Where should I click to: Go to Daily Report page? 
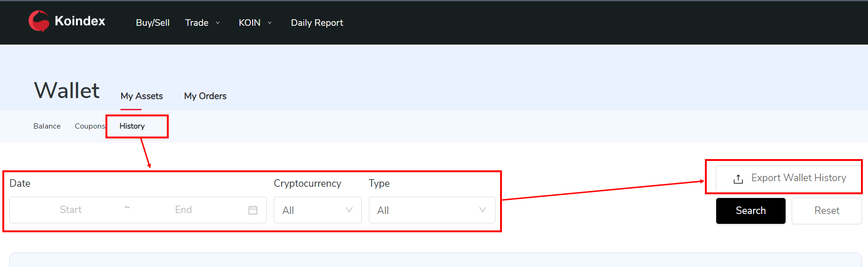coord(317,23)
